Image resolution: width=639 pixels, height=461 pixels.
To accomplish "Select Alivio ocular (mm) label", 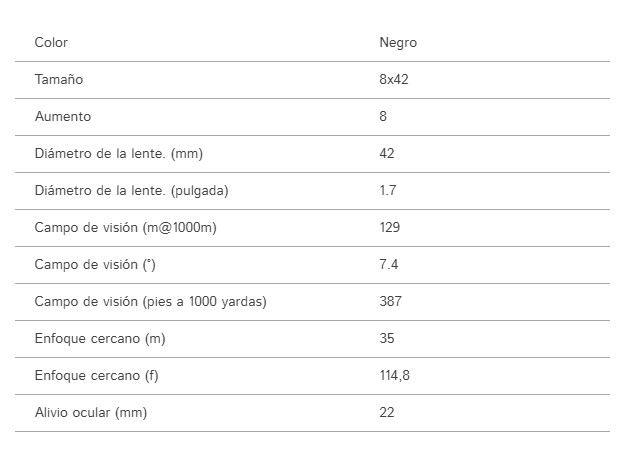I will [x=90, y=412].
